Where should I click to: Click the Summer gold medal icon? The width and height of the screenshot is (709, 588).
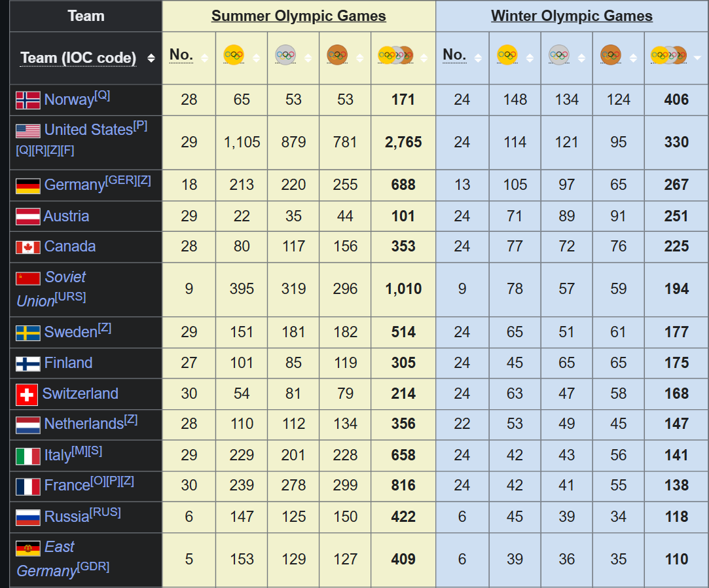coord(234,55)
